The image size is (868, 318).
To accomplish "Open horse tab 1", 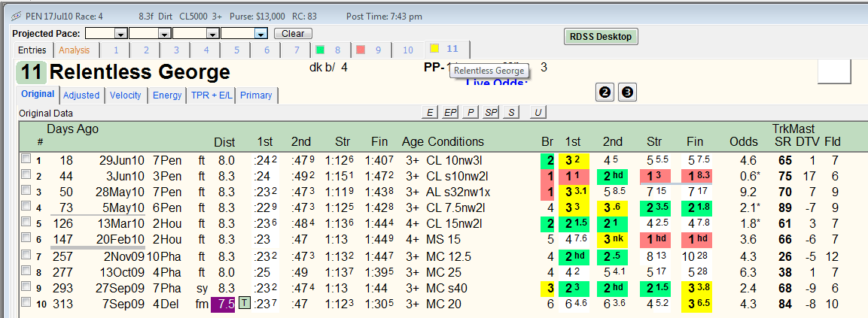I will point(116,50).
